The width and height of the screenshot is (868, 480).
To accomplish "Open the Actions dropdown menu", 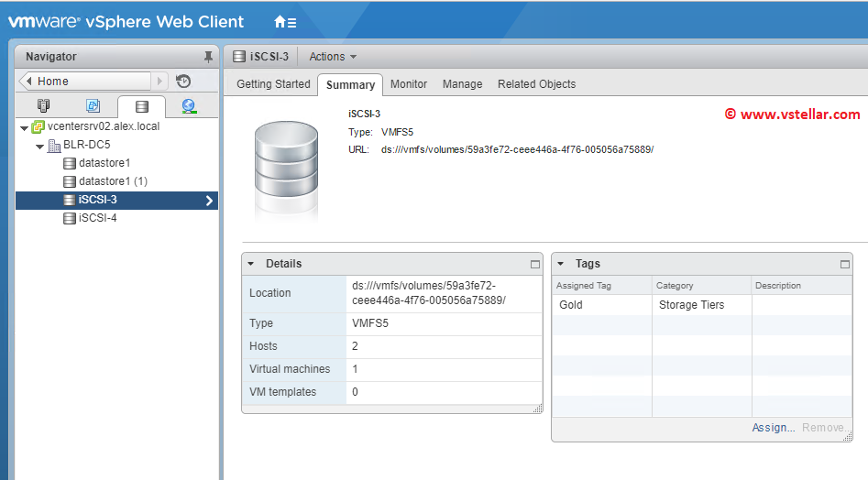I will click(x=333, y=57).
